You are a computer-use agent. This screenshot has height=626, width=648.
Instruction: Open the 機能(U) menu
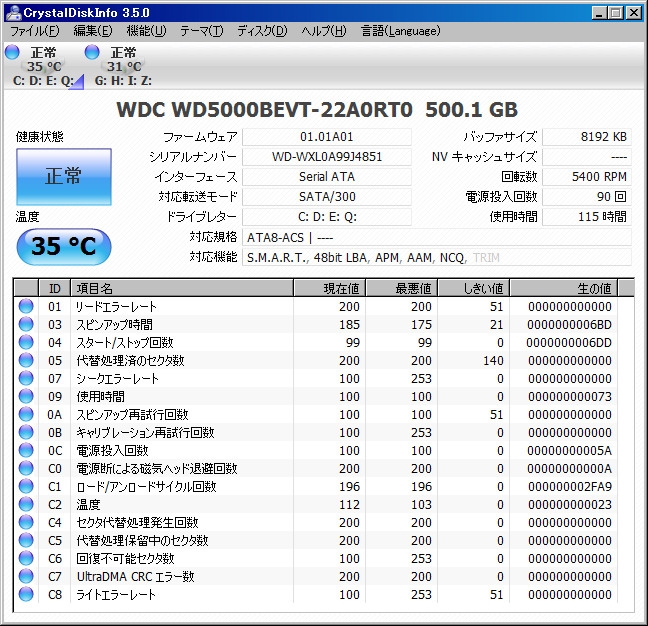click(146, 31)
